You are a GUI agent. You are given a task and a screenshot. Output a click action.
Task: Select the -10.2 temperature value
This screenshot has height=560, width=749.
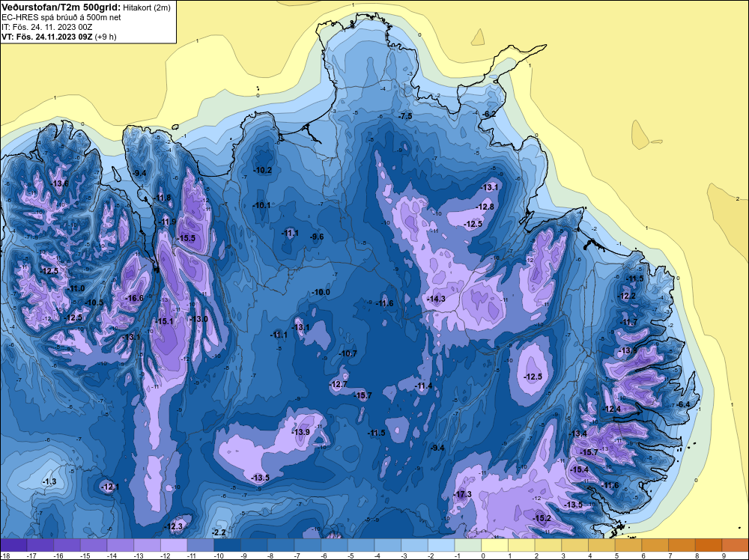pos(263,170)
